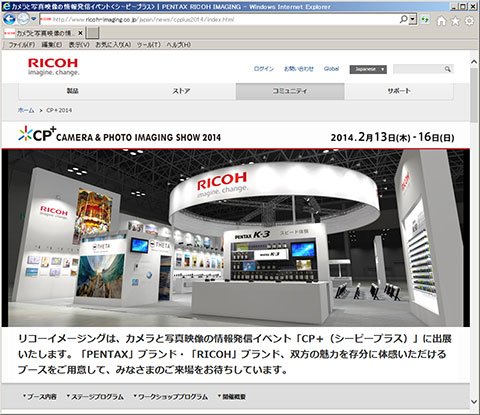Click the address bar search magnifier icon
The image size is (480, 415).
point(404,19)
